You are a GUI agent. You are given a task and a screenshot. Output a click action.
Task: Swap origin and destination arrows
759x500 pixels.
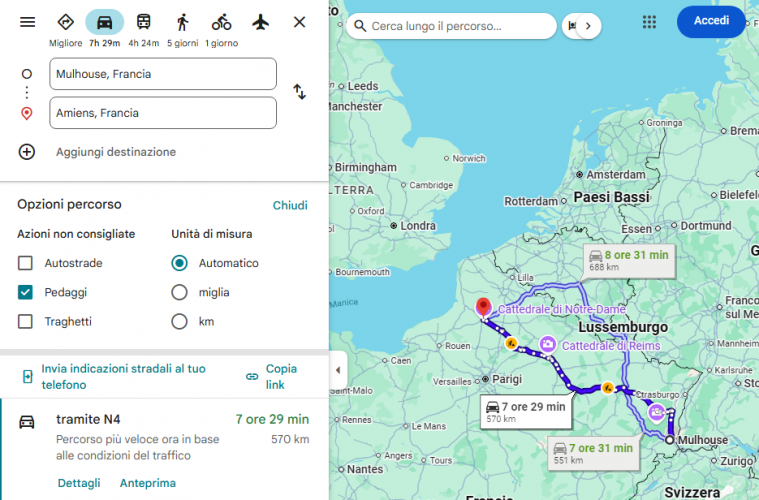click(x=300, y=91)
